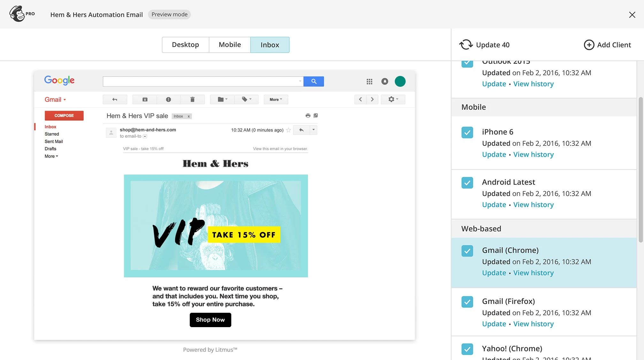Click the Desktop preview tab

point(185,45)
